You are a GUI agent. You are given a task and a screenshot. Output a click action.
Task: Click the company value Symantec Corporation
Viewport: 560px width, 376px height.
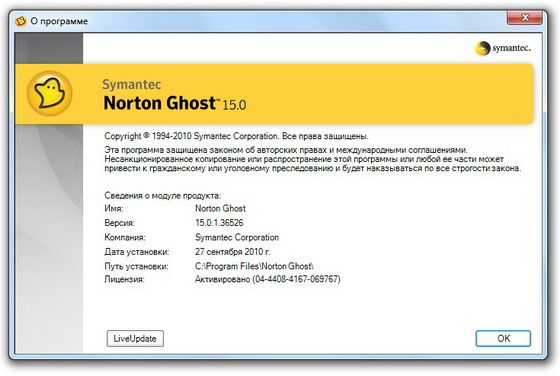[x=237, y=237]
